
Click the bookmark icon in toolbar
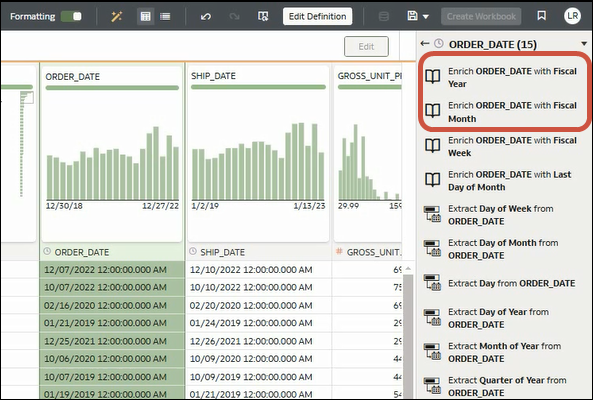tap(542, 16)
